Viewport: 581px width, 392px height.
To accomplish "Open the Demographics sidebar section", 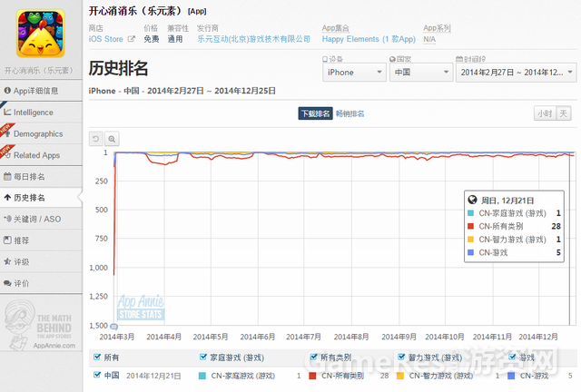I will click(x=41, y=133).
